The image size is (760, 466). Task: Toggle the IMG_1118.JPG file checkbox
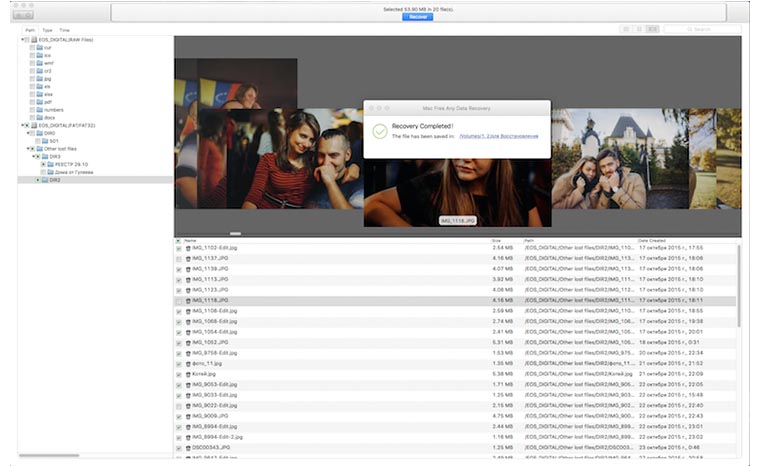179,300
